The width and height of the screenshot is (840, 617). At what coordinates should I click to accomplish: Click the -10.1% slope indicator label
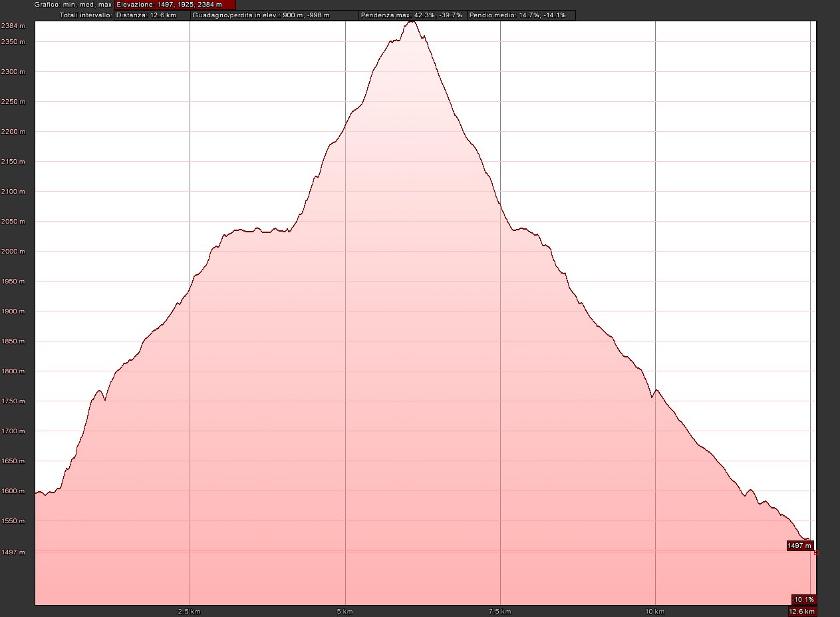tap(803, 598)
